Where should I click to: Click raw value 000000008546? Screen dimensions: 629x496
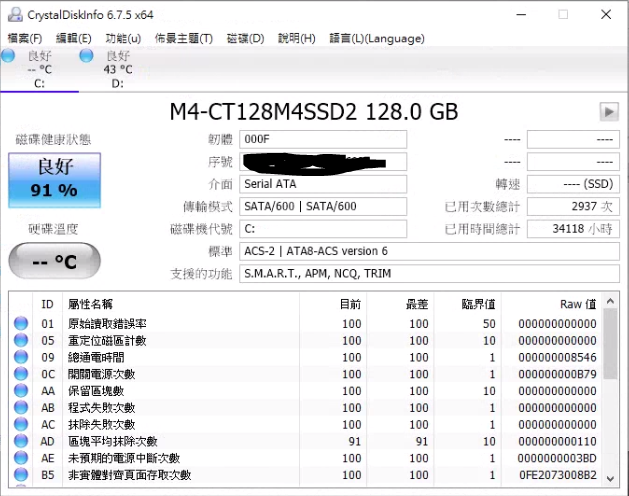click(557, 357)
